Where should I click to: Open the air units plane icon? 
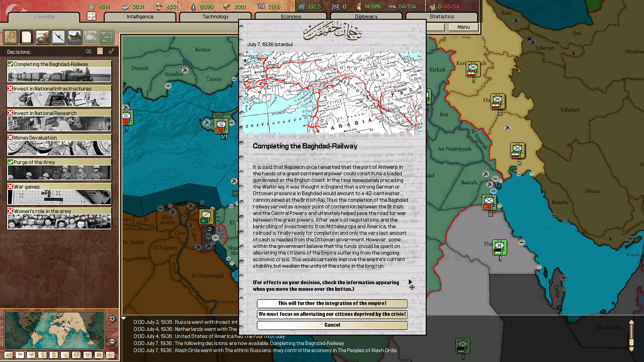[58, 36]
